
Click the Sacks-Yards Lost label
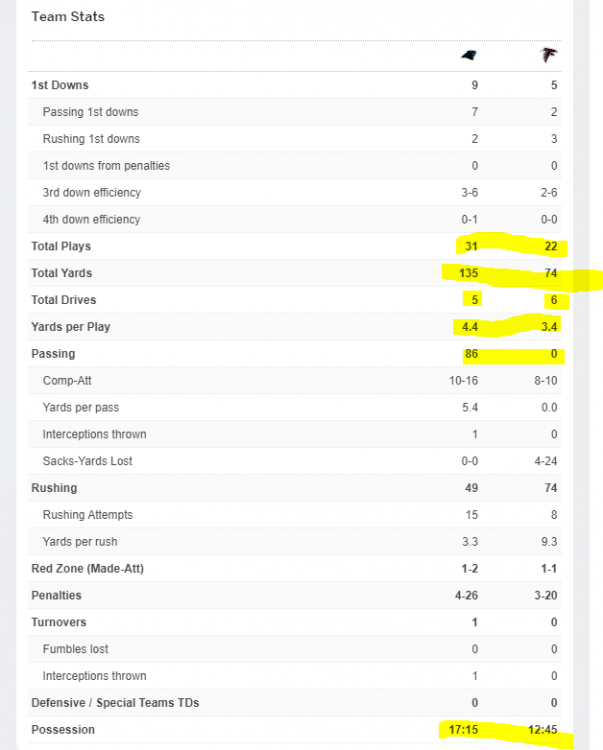click(88, 461)
